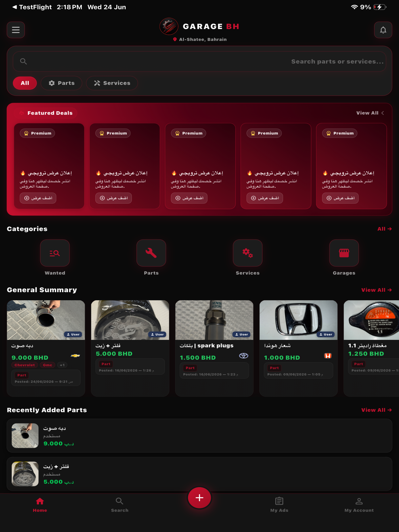Switch to My Account tab

pyautogui.click(x=359, y=505)
